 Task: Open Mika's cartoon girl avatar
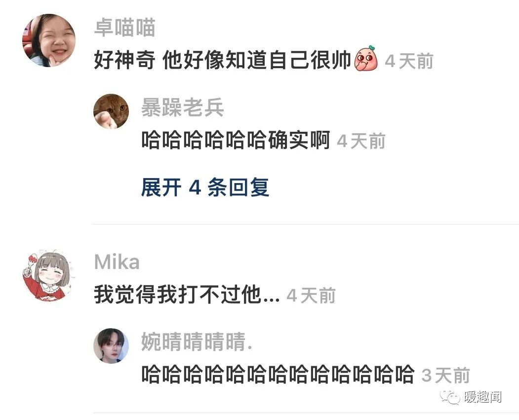[49, 275]
